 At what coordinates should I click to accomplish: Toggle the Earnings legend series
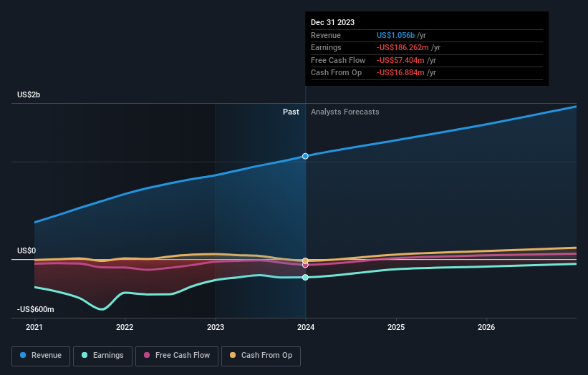coord(102,356)
